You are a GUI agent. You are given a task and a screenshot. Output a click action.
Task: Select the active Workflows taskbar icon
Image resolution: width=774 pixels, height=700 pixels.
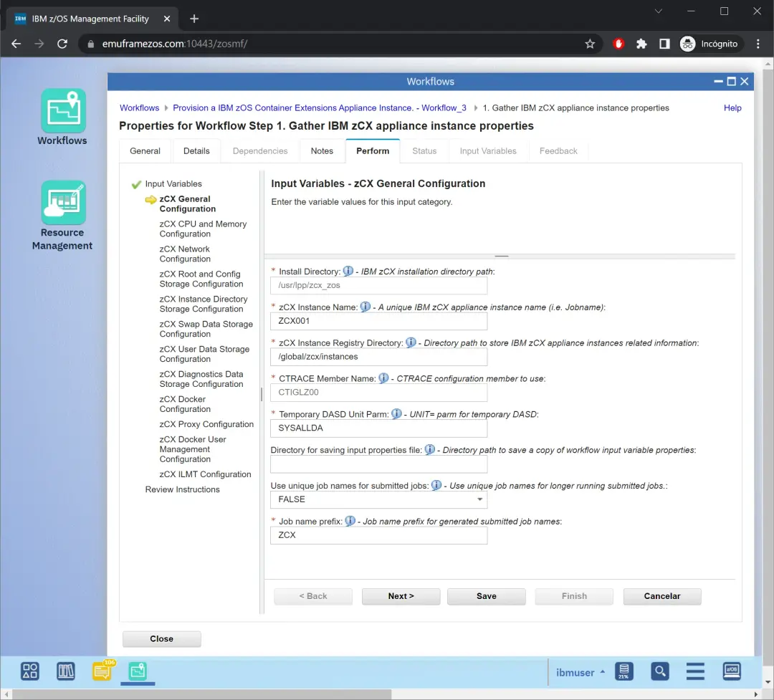click(x=138, y=671)
